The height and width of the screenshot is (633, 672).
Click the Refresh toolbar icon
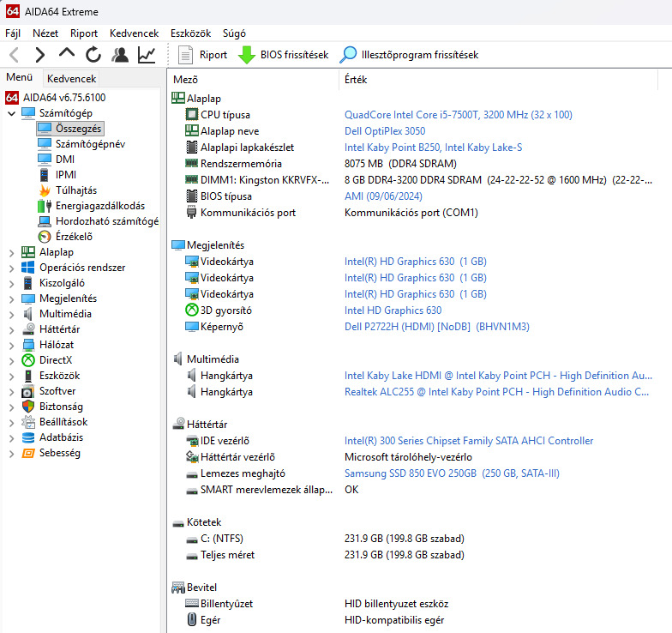click(93, 55)
